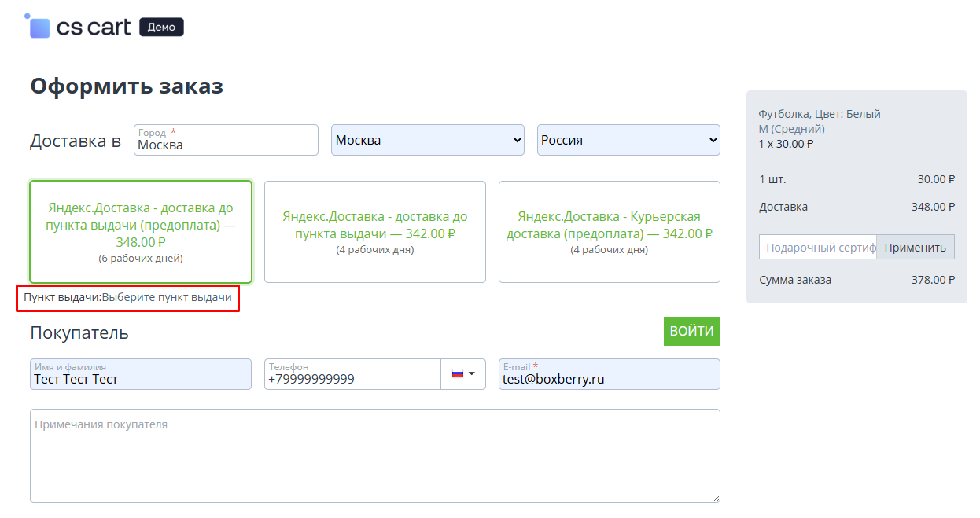Screen dimensions: 980x518
Task: Click the Подарочный сертификат input field
Action: click(x=818, y=247)
